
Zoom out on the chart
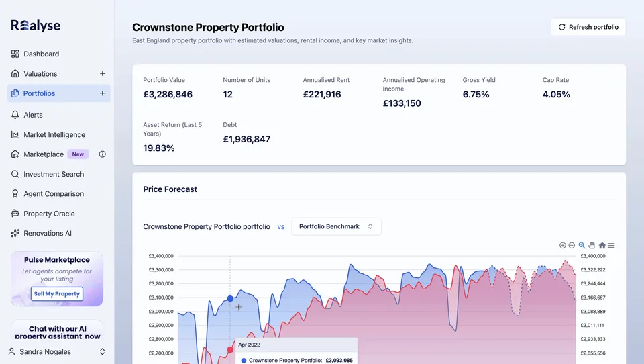tap(572, 246)
